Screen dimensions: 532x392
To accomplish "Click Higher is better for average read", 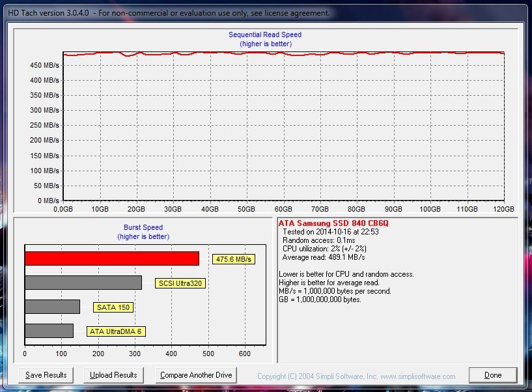I will click(329, 283).
